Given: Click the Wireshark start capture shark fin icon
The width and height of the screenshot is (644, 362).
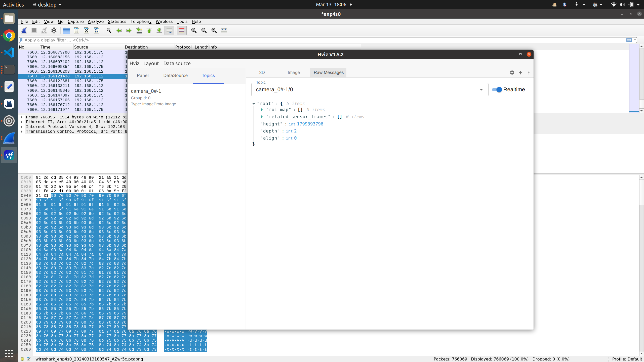Looking at the screenshot, I should [x=24, y=30].
